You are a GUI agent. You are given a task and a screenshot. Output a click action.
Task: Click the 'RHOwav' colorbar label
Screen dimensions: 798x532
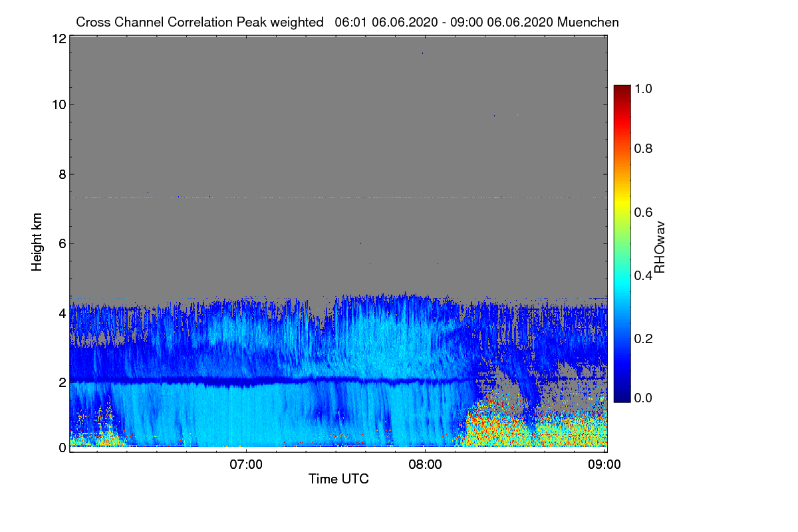[x=660, y=247]
